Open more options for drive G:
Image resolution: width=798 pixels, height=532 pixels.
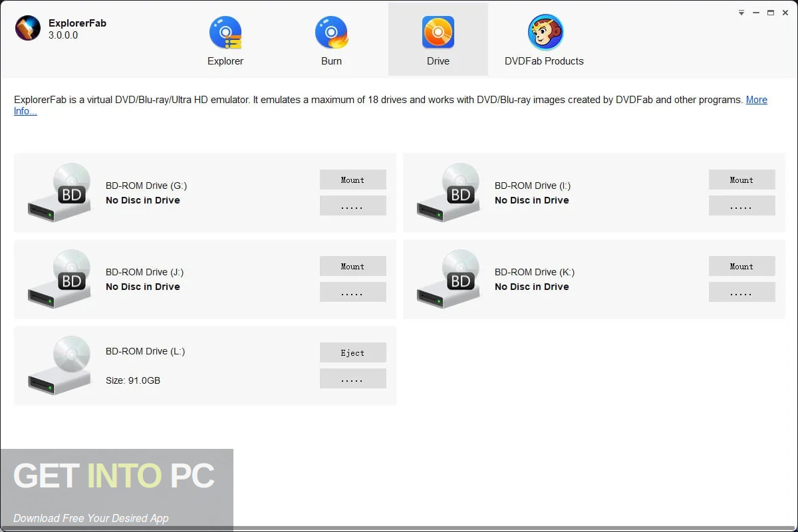pos(353,205)
